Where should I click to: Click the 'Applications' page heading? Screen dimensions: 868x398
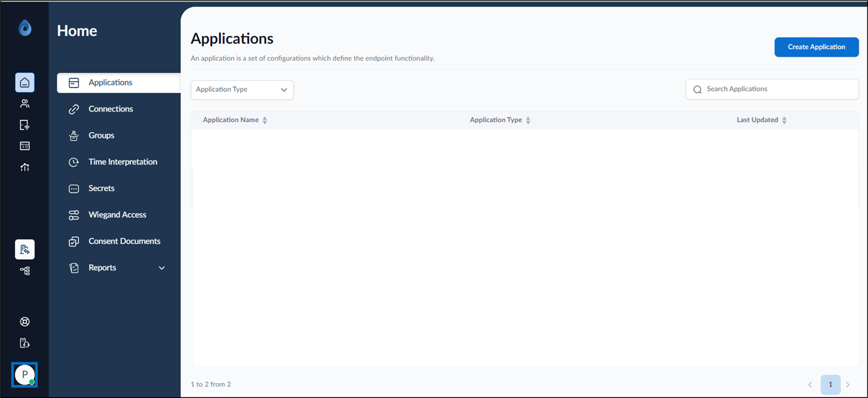coord(232,38)
